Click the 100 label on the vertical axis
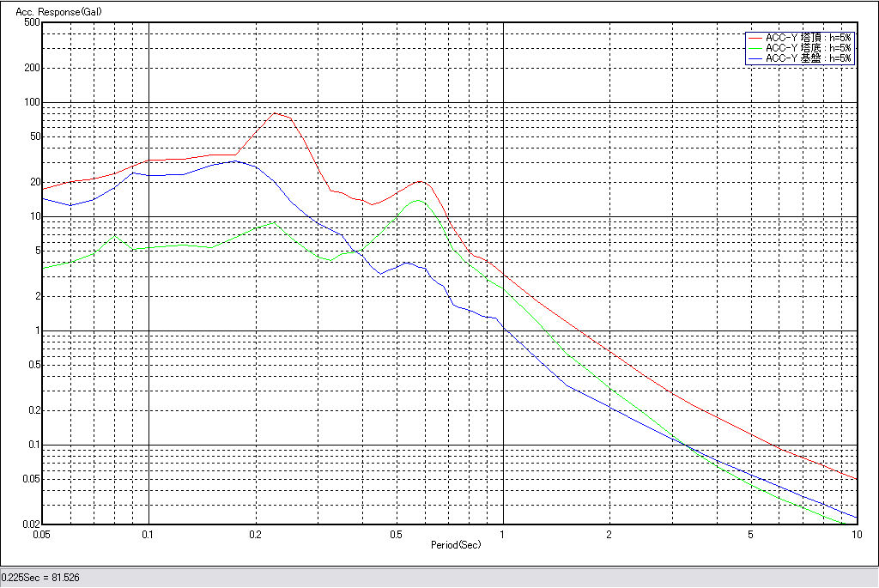Screen dimensions: 879x588 click(x=33, y=102)
